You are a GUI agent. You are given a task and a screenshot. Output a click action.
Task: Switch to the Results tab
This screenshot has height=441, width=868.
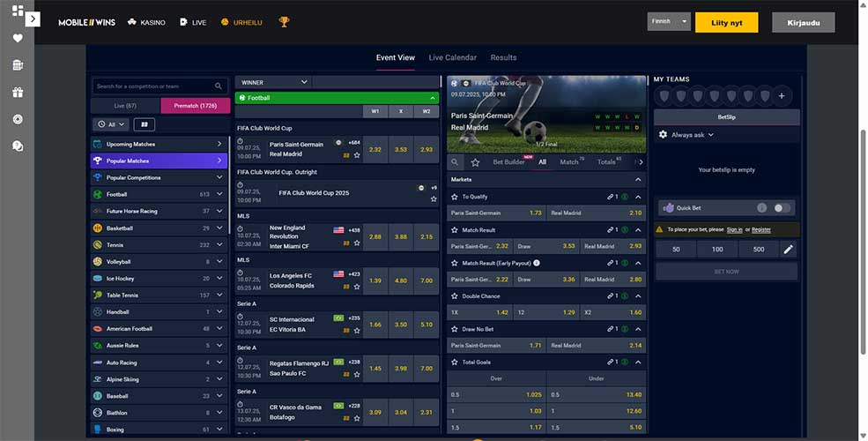point(503,57)
